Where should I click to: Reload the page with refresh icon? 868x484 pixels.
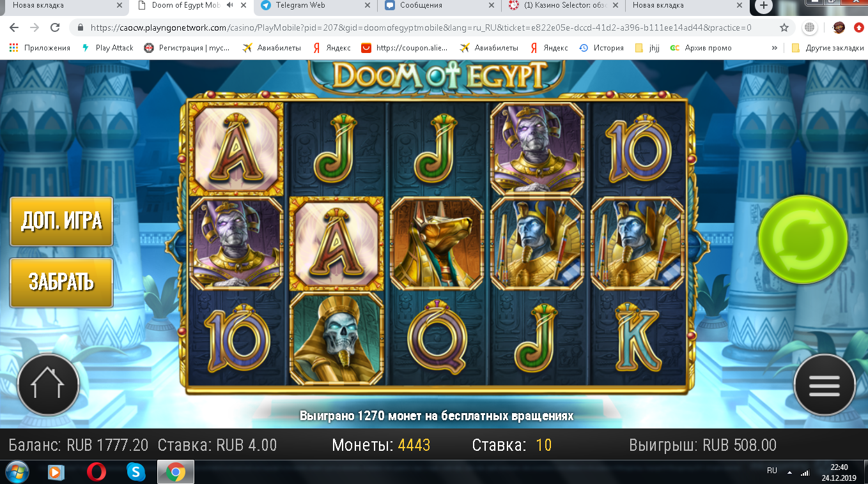[x=55, y=27]
